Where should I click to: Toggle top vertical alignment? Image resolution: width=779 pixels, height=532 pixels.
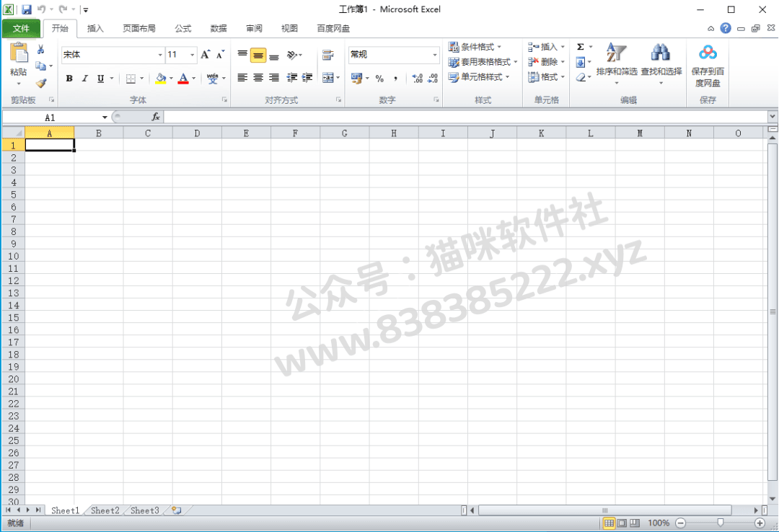[x=242, y=55]
